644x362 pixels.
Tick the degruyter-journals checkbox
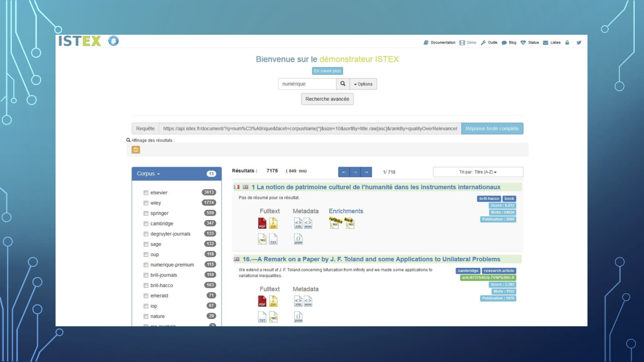[x=146, y=234]
